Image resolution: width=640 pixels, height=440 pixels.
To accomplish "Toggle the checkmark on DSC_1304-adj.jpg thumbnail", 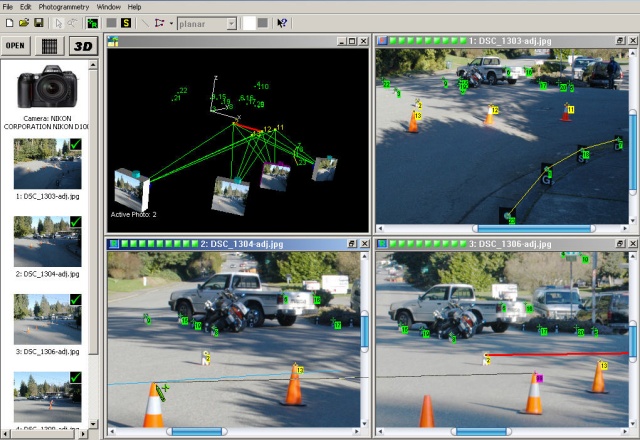I will pyautogui.click(x=75, y=223).
